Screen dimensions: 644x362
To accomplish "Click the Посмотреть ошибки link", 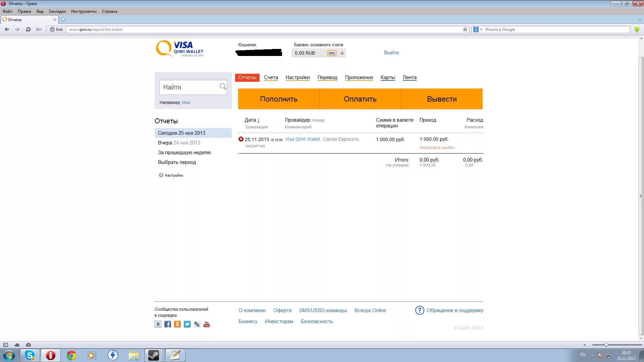I will [437, 147].
